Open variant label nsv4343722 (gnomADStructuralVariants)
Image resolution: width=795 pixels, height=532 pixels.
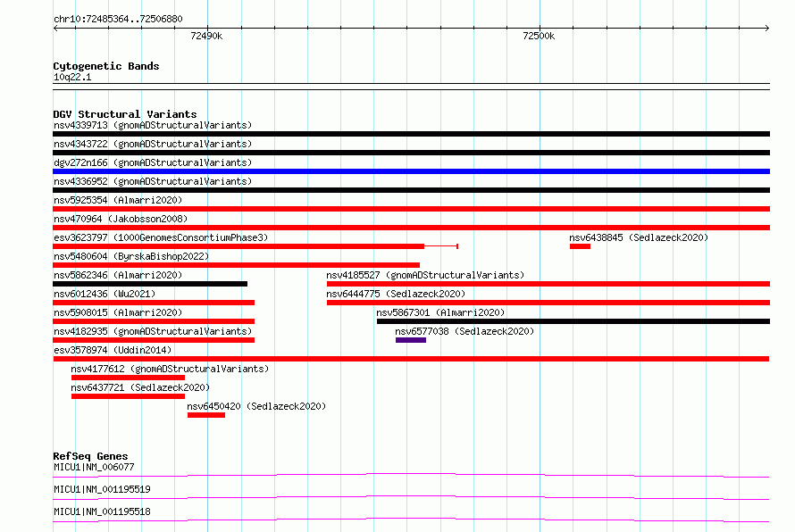click(153, 144)
